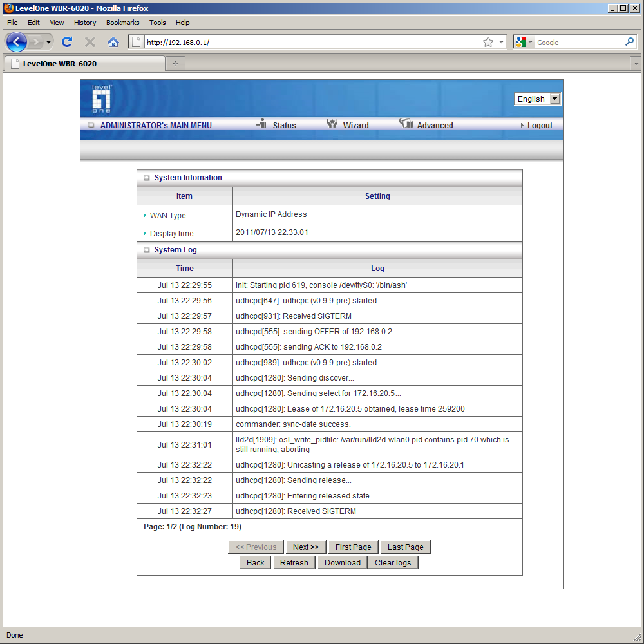Download the system log
This screenshot has width=644, height=644.
click(343, 563)
